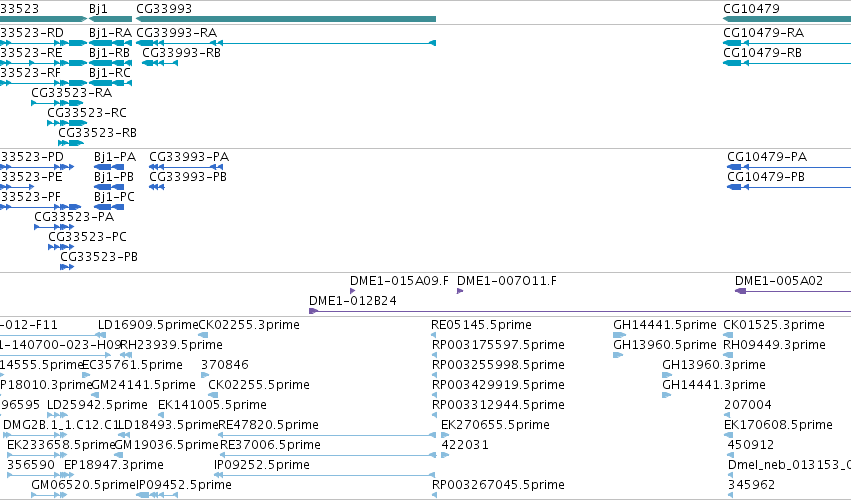Select the IP09252.5prime EST feature
This screenshot has width=851, height=500.
click(325, 475)
